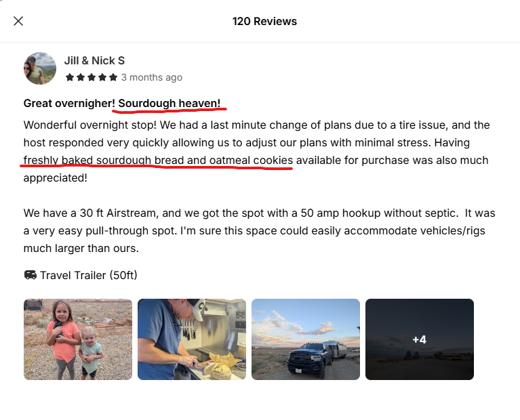The height and width of the screenshot is (420, 520).
Task: Show the +4 more photos
Action: click(x=420, y=339)
